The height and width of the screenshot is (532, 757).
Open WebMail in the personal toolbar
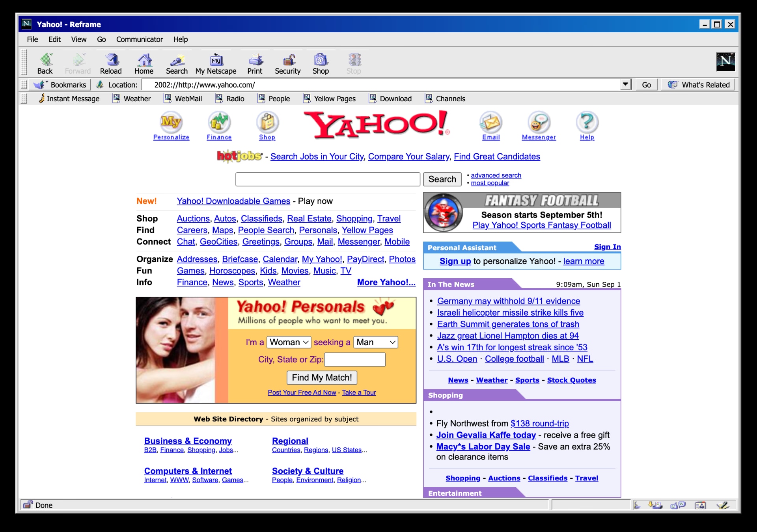183,99
